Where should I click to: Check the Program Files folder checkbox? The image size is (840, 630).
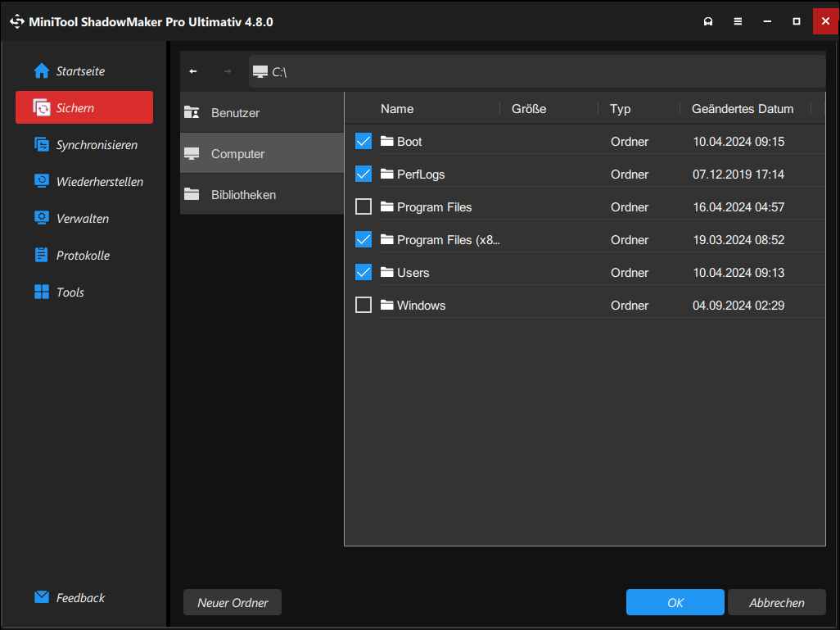pyautogui.click(x=364, y=206)
